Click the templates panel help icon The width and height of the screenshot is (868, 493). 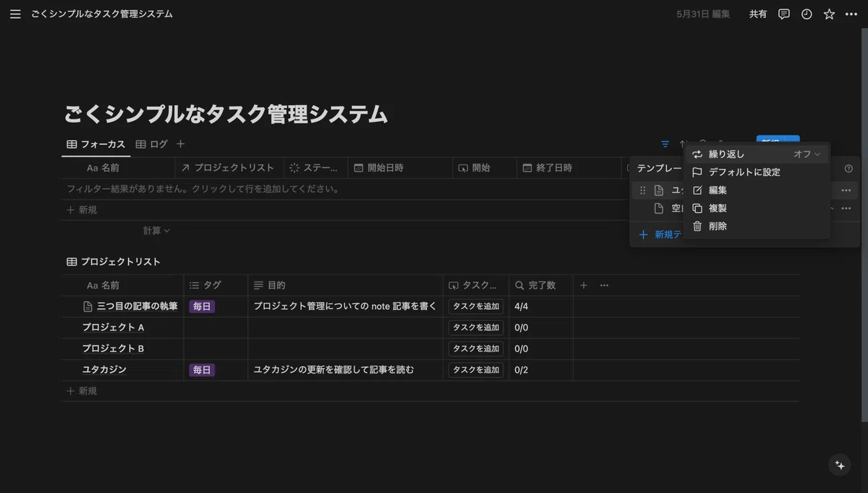[848, 169]
